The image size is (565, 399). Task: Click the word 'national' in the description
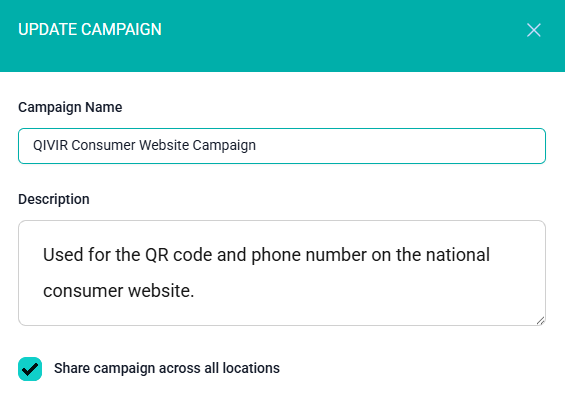[x=458, y=255]
